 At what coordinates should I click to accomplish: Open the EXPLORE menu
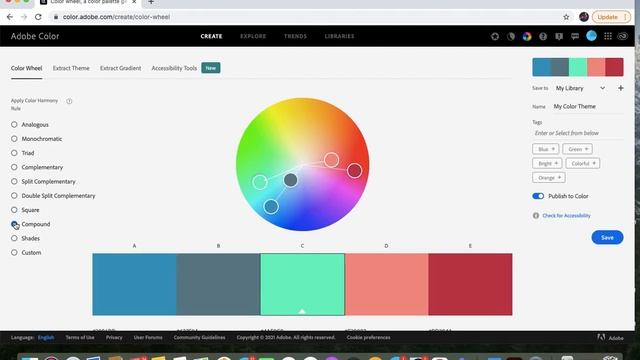click(253, 36)
